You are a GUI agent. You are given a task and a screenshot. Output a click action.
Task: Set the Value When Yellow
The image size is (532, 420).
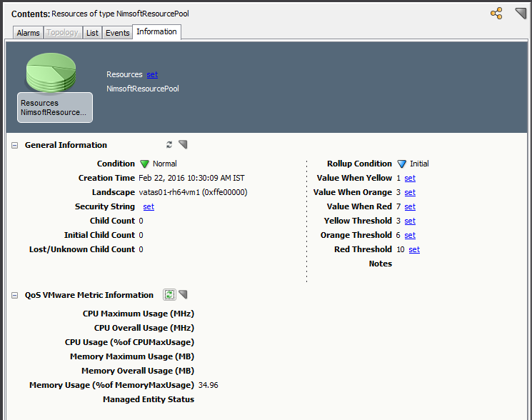tap(410, 178)
